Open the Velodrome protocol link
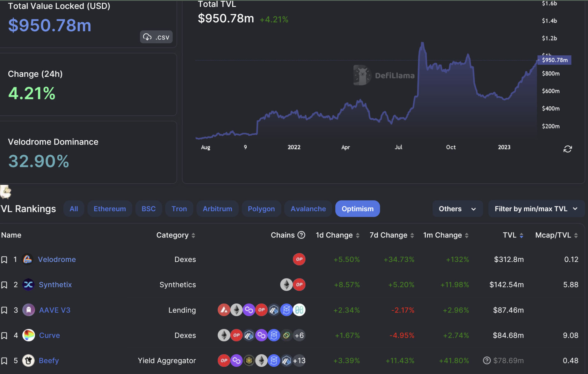This screenshot has width=588, height=374. [x=57, y=259]
